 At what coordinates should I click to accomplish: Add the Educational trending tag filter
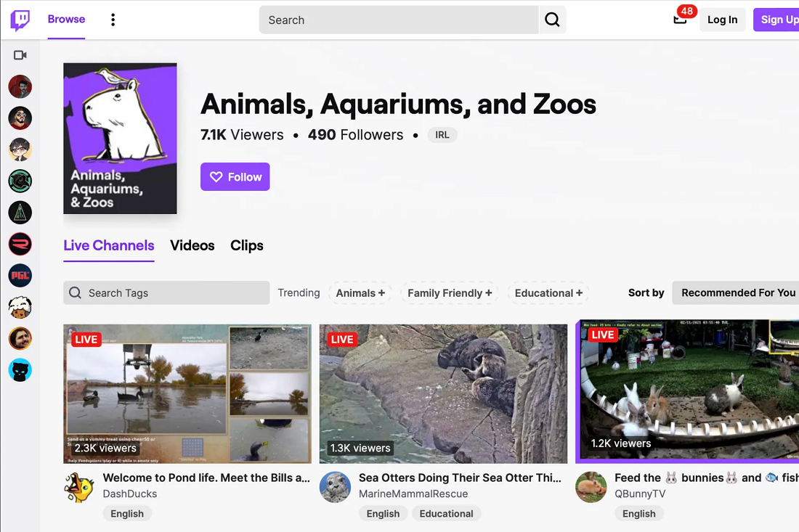[548, 293]
